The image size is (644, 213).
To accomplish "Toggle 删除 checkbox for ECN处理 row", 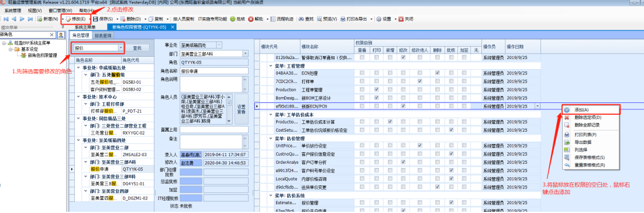I will (438, 73).
